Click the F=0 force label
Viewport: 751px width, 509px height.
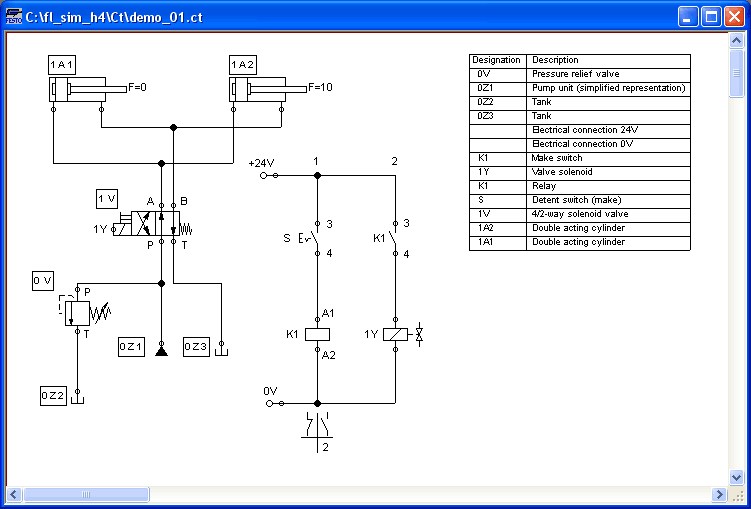[x=137, y=87]
